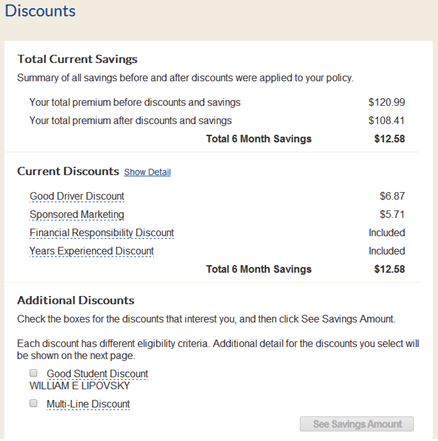The image size is (438, 441).
Task: Enable the Multi-Line Discount checkbox
Action: (x=33, y=403)
